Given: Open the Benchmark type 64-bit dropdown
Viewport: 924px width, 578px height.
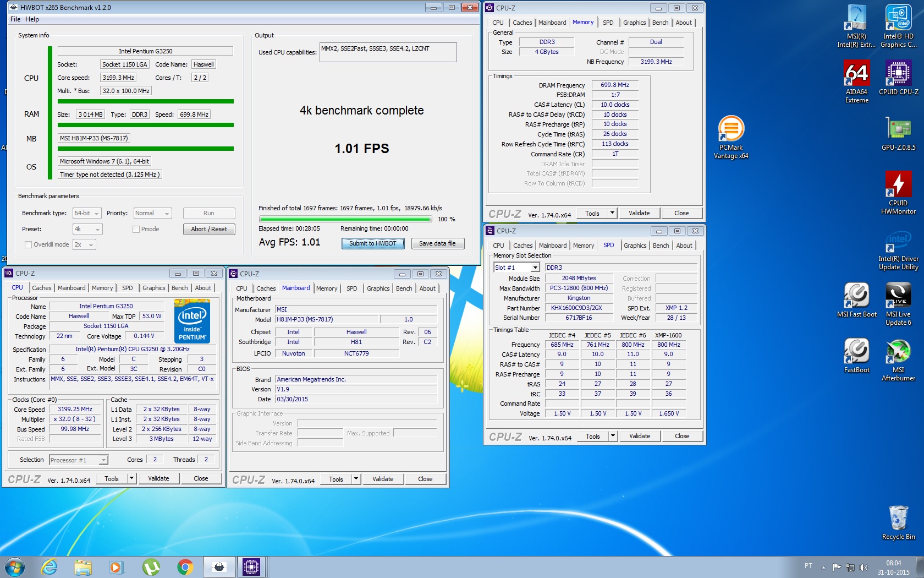Looking at the screenshot, I should (87, 213).
